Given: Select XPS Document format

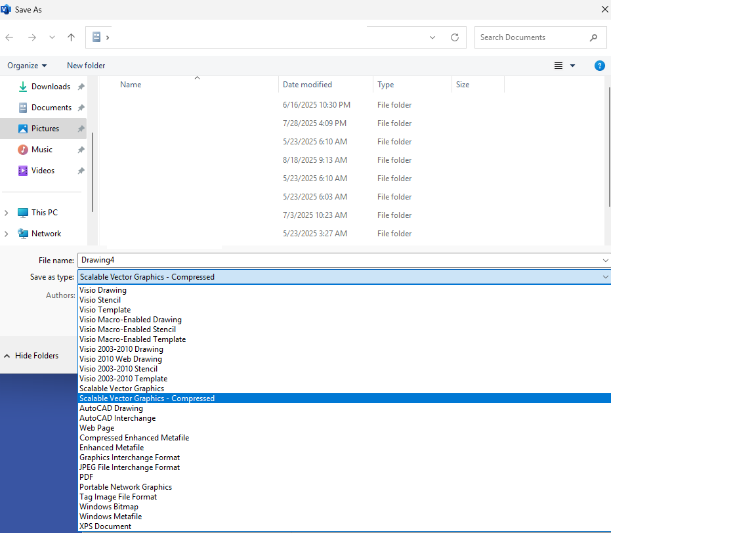Looking at the screenshot, I should tap(345, 526).
